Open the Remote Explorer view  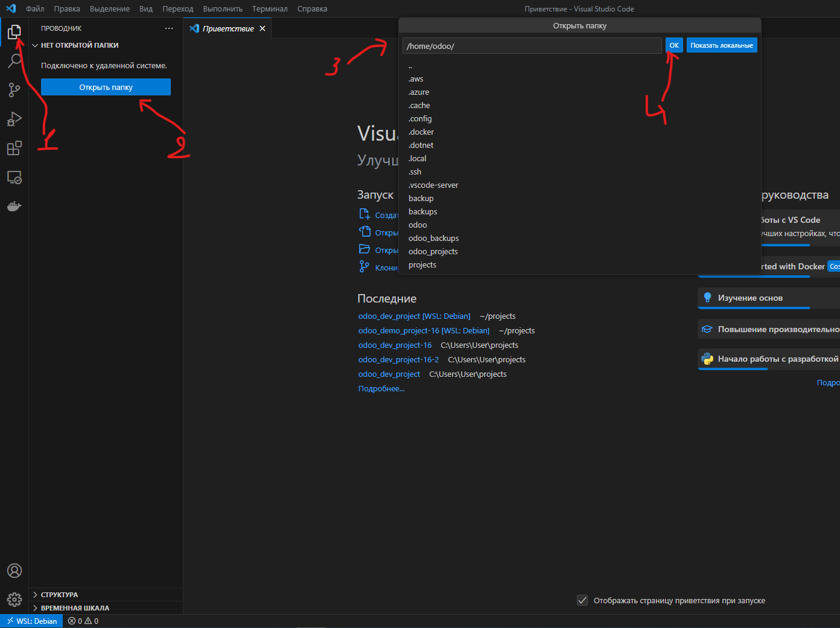[x=14, y=178]
